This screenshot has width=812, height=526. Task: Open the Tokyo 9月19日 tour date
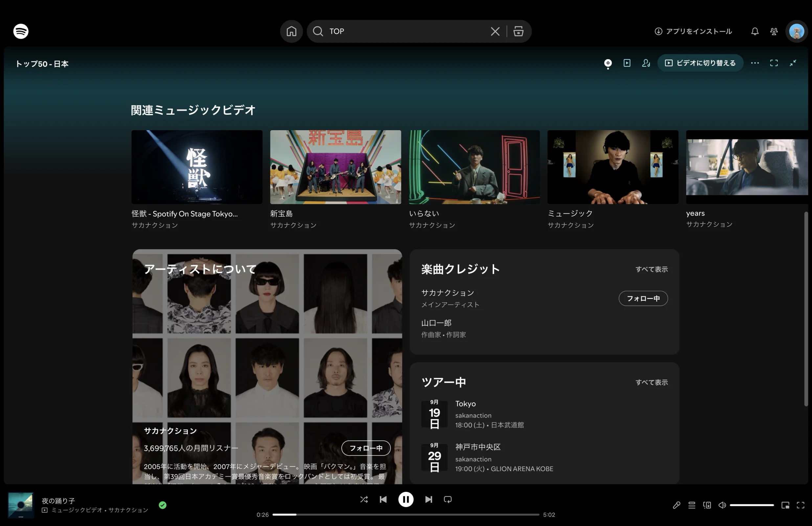click(544, 414)
